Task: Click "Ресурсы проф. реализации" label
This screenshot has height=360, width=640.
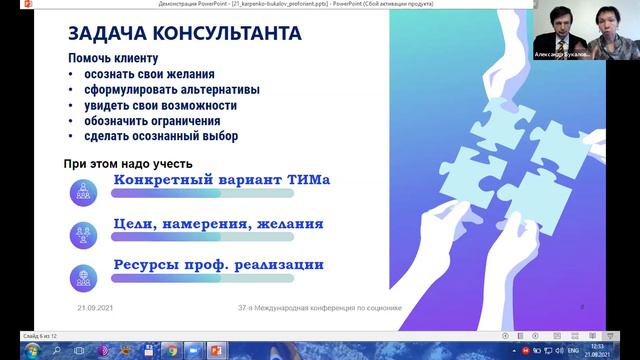Action: pos(218,264)
